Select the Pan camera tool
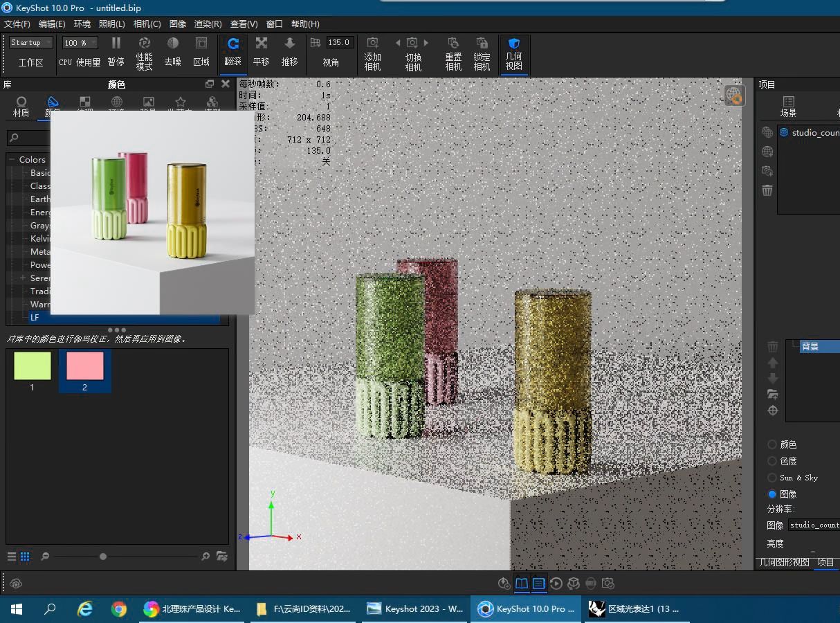 [x=261, y=44]
